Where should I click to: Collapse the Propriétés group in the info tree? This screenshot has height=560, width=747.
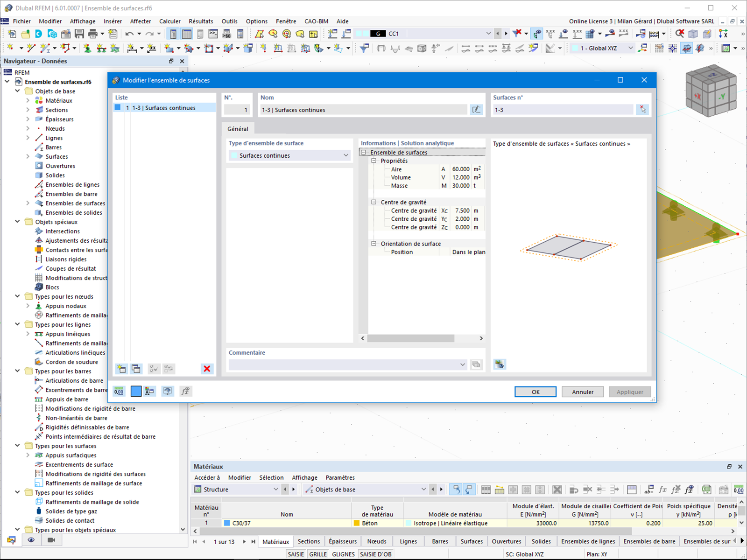coord(373,161)
